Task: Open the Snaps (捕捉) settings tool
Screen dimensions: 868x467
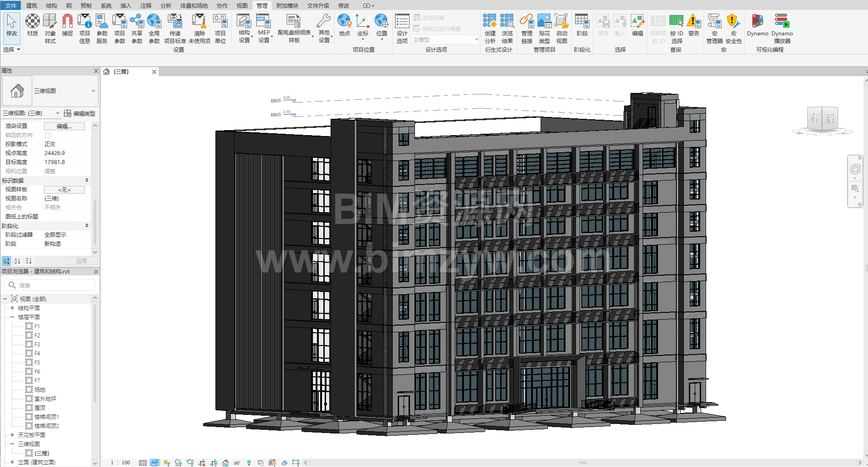Action: click(x=67, y=25)
